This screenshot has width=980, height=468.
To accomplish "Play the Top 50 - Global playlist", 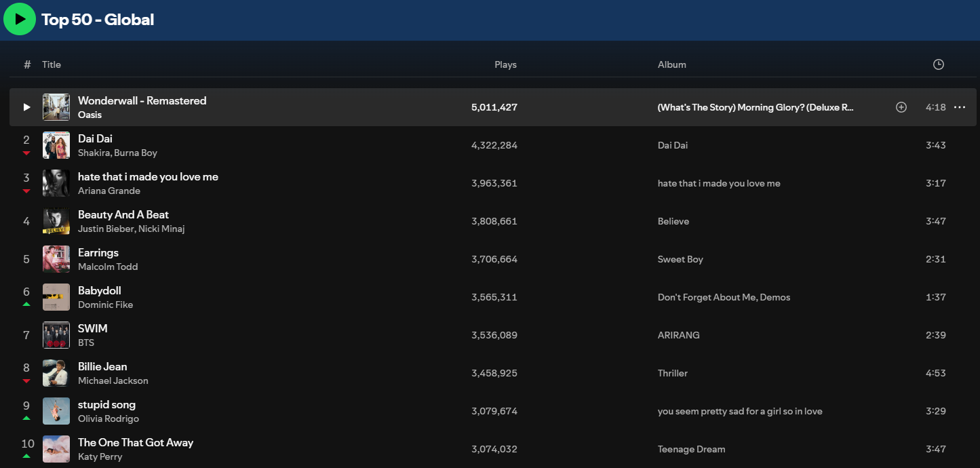I will [20, 19].
